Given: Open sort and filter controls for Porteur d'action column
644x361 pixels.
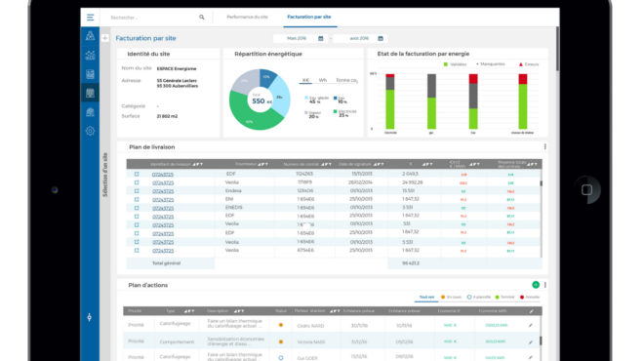Looking at the screenshot, I should (x=335, y=311).
